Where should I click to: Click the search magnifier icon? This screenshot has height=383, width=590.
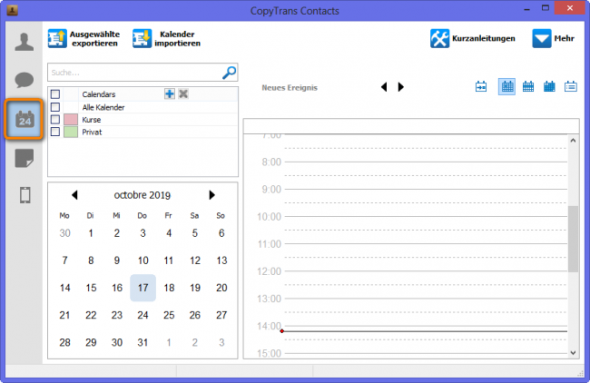coord(229,72)
